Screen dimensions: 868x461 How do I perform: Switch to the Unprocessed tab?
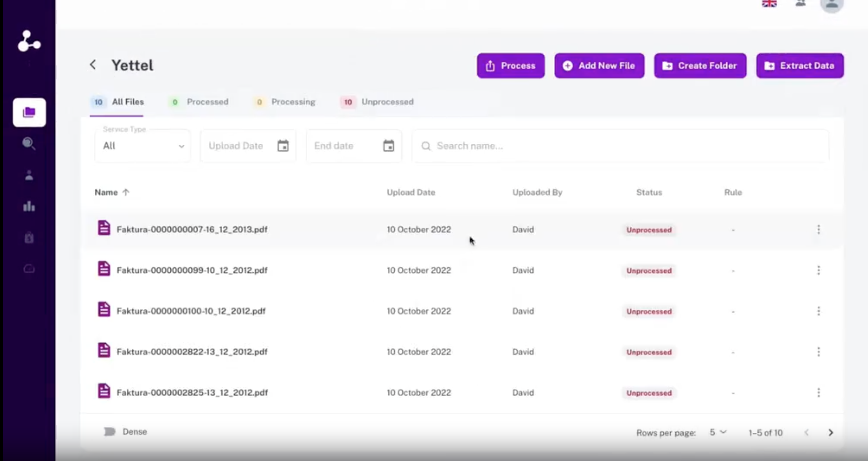click(x=377, y=102)
